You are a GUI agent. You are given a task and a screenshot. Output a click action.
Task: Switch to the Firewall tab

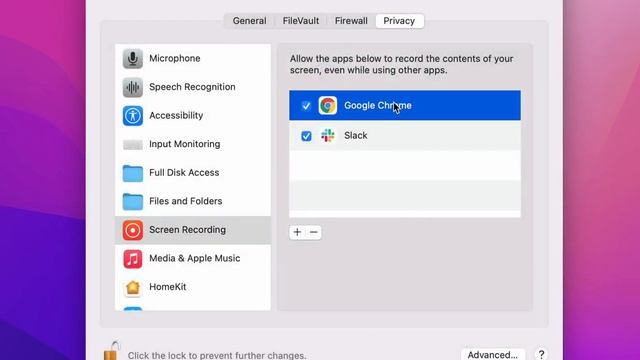click(351, 21)
